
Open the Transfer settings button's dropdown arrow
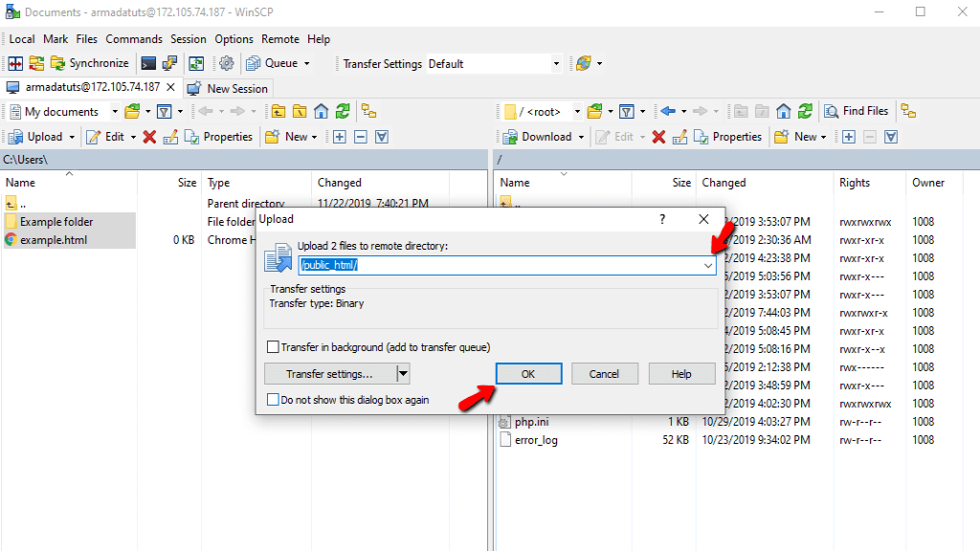[x=403, y=374]
